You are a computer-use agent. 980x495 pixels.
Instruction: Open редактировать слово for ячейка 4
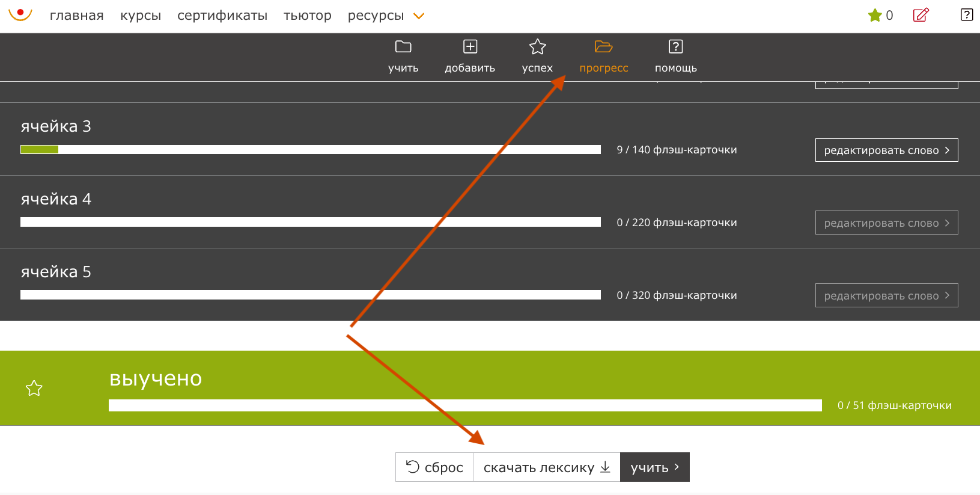click(x=886, y=223)
